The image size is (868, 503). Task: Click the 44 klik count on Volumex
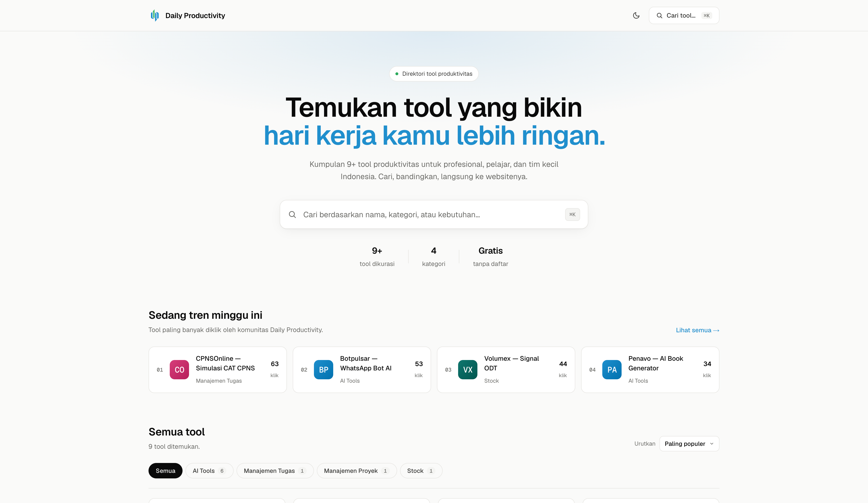[563, 369]
